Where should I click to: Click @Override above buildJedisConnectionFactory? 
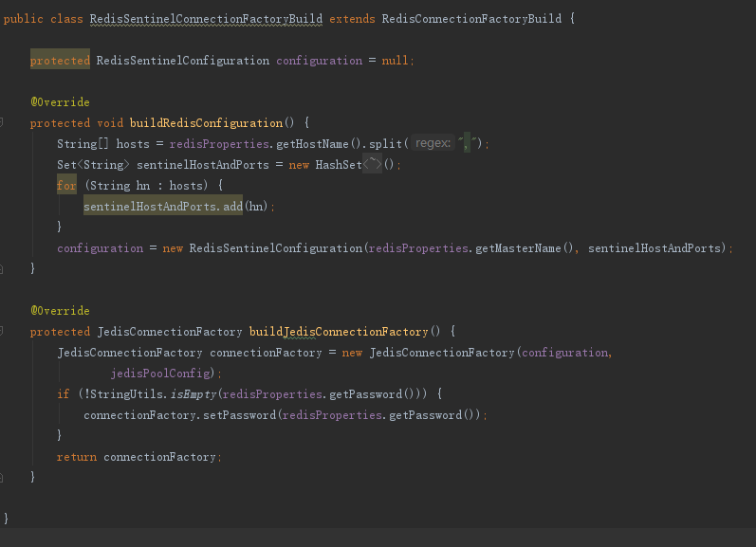pos(60,311)
